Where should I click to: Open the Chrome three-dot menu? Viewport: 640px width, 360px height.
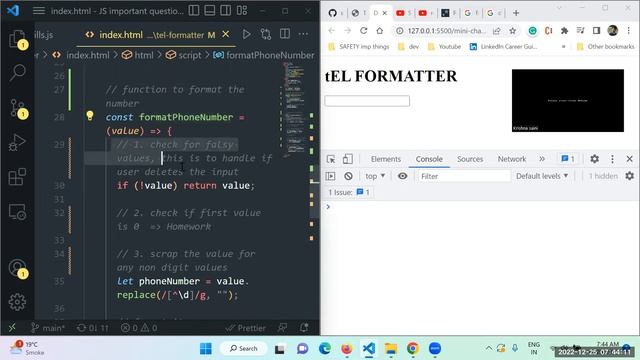tap(629, 31)
